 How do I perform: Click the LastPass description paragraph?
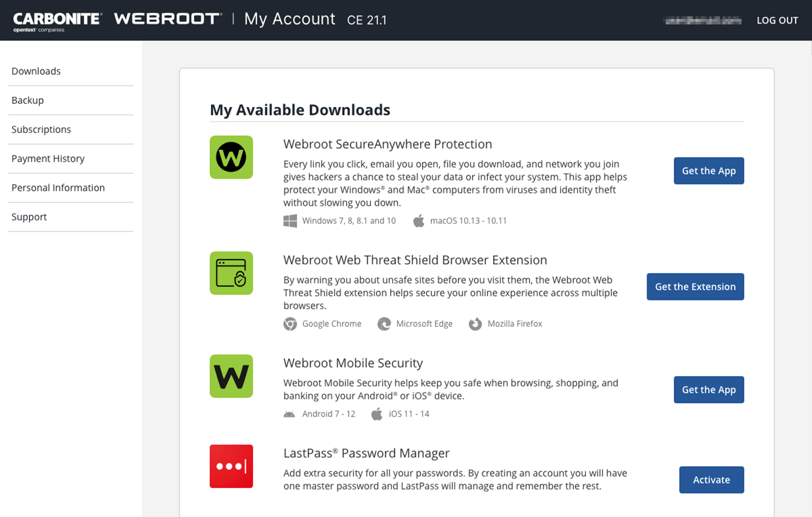coord(455,480)
